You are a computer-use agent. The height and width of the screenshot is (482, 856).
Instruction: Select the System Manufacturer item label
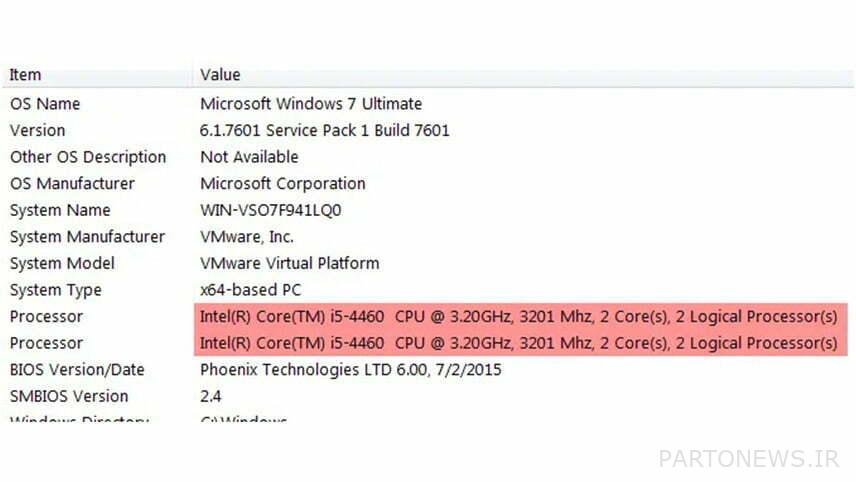[x=87, y=237]
